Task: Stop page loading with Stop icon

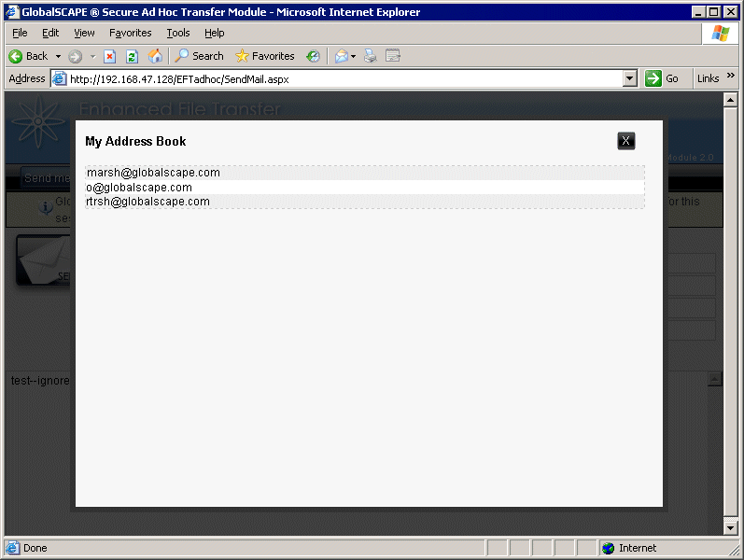Action: click(109, 57)
